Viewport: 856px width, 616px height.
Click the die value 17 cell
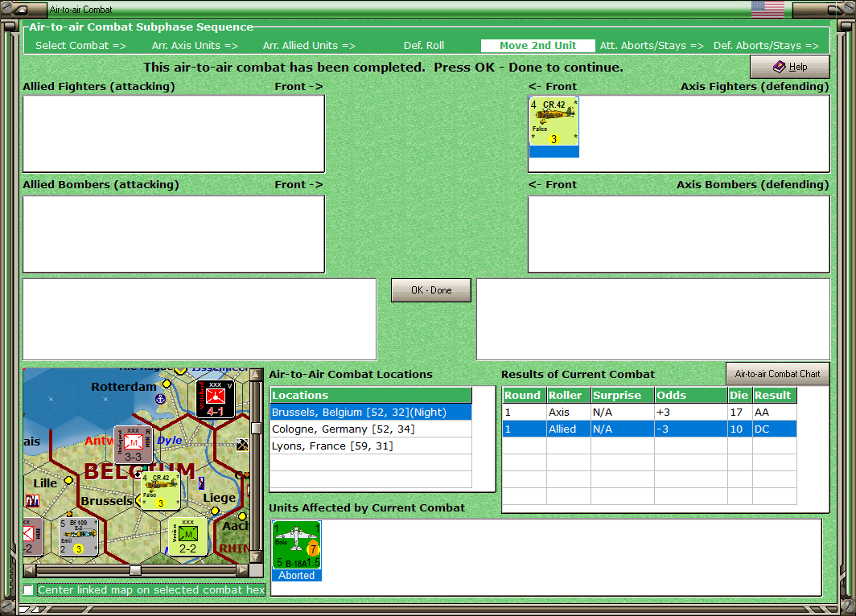pos(739,412)
